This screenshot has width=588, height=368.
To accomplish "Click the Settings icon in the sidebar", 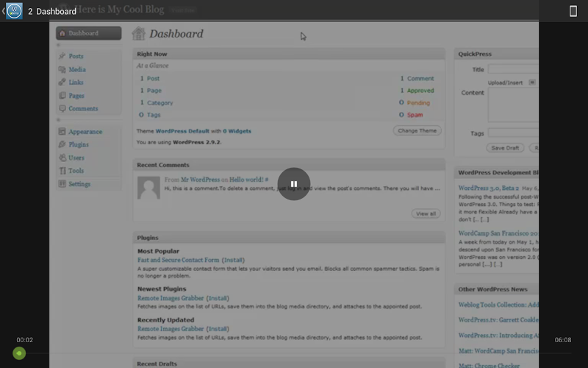I will coord(62,183).
